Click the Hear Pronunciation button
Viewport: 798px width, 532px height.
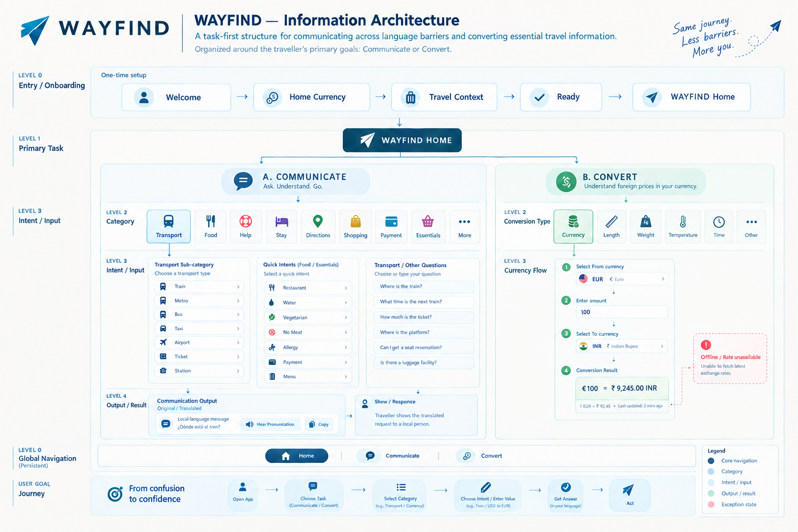pyautogui.click(x=271, y=424)
